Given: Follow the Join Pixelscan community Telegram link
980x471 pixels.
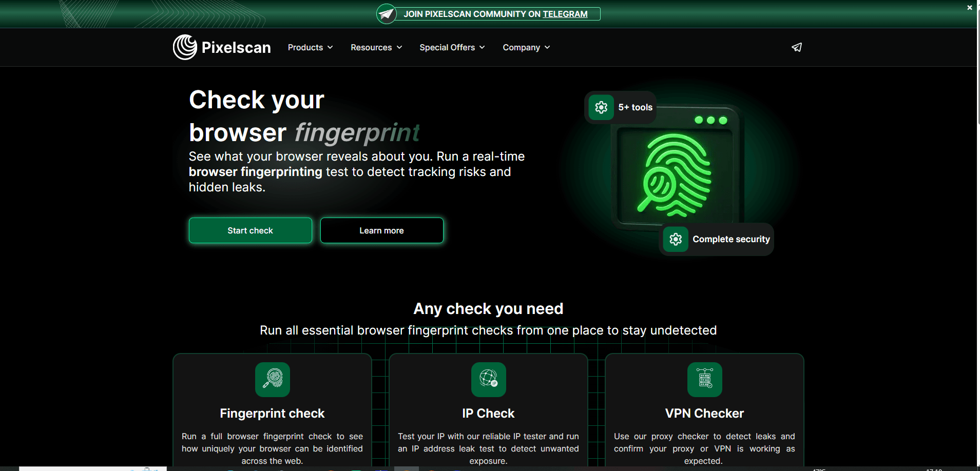Looking at the screenshot, I should tap(495, 14).
